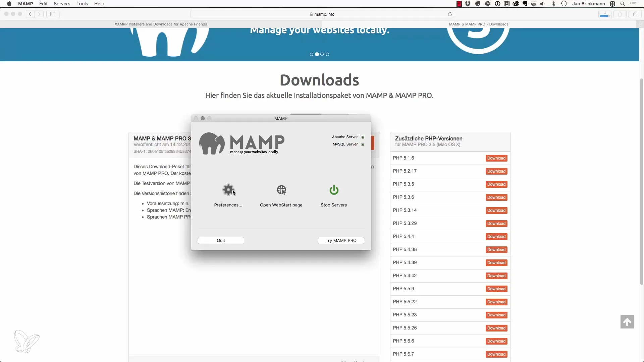Download PHP 5.5.26
The image size is (644, 362).
tap(496, 328)
